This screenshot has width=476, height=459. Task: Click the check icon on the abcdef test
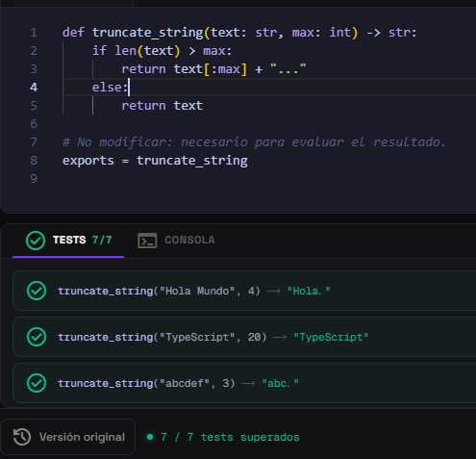[x=37, y=383]
